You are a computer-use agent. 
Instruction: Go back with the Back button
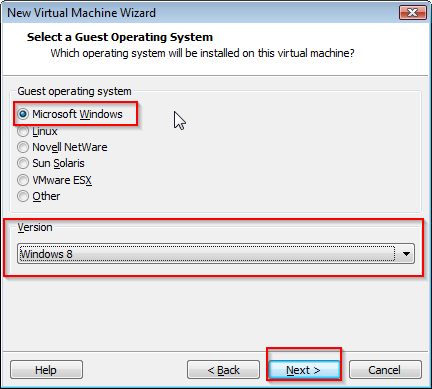(223, 370)
